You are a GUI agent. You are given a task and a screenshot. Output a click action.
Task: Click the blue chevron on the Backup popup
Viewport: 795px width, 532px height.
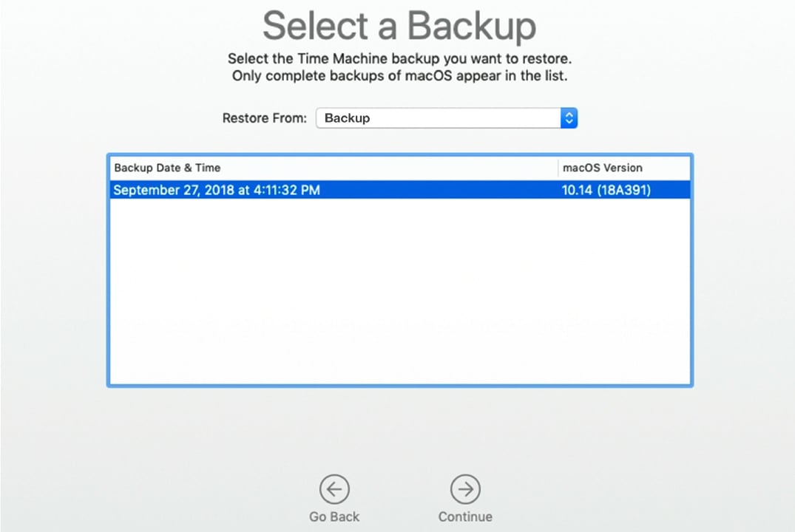click(568, 117)
